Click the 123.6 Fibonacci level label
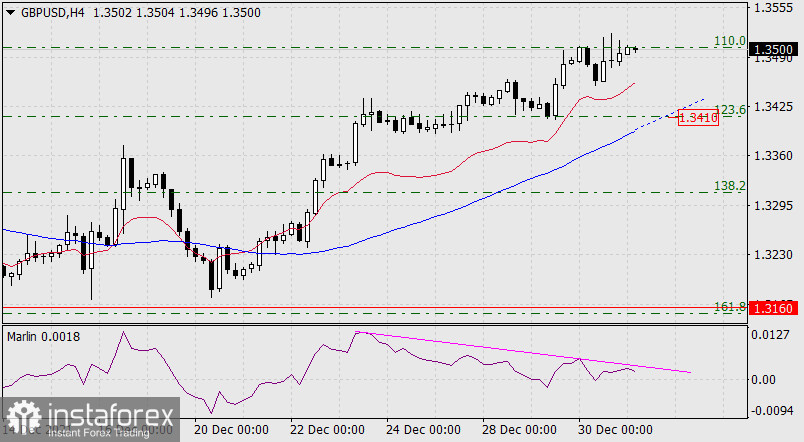The width and height of the screenshot is (804, 442). (732, 109)
